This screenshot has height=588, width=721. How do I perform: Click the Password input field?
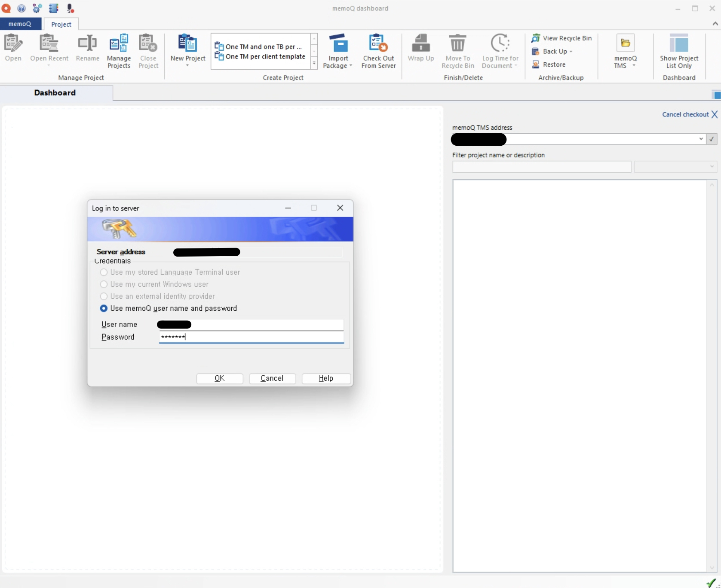click(x=251, y=337)
